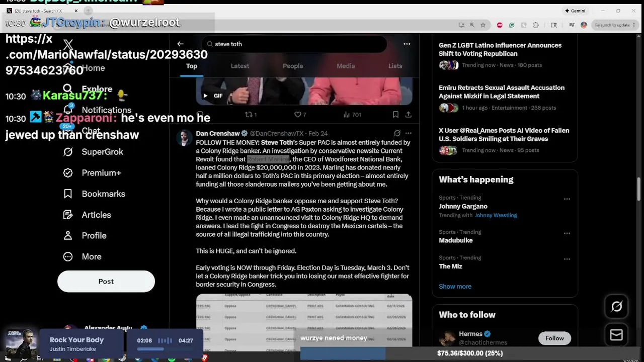Click page scrollbar thumb at right edge
Viewport: 644px width, 362px height.
[640, 189]
